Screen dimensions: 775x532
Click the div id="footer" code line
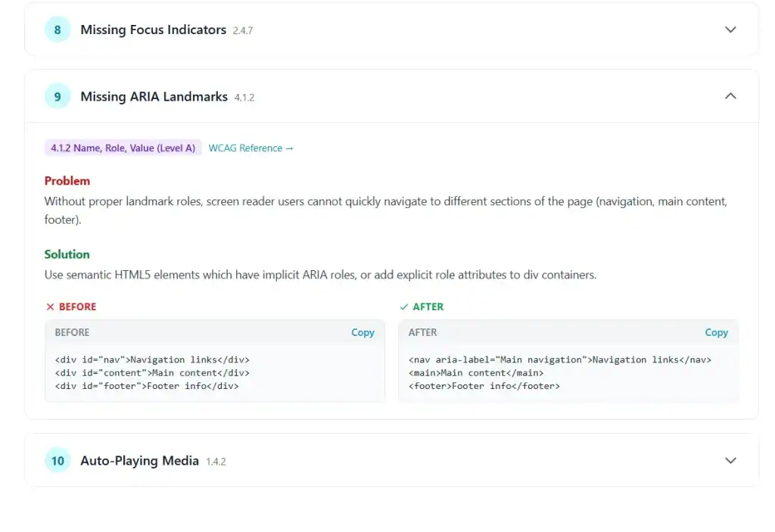(147, 386)
